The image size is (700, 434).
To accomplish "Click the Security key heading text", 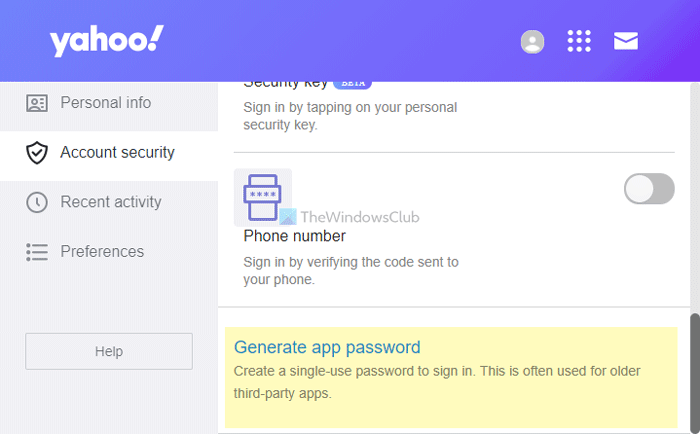I will click(x=286, y=85).
